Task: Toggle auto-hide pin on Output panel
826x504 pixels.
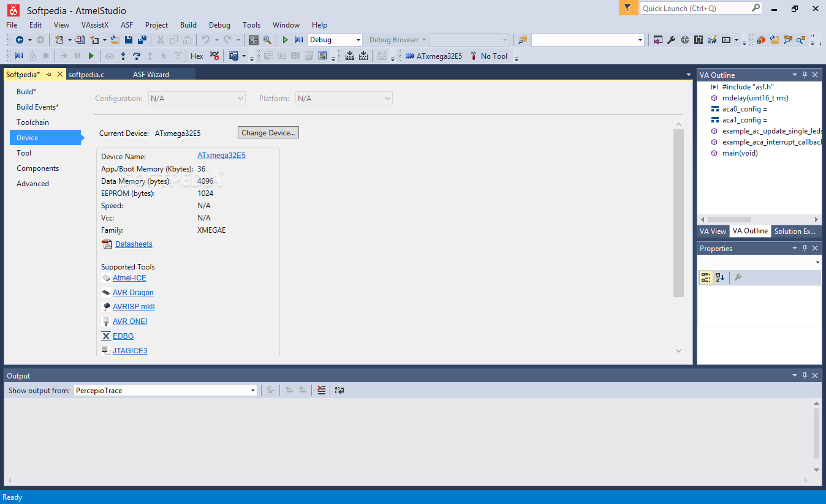Action: click(x=805, y=375)
